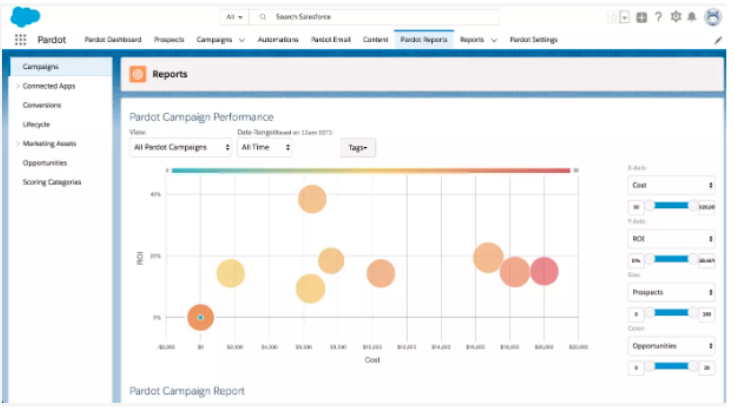Switch to the Automations tab
The image size is (735, 412).
point(278,40)
